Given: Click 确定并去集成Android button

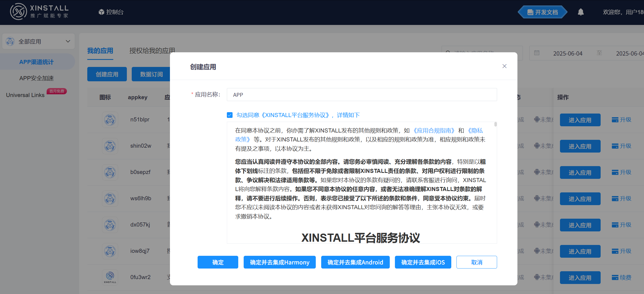Looking at the screenshot, I should (x=355, y=262).
